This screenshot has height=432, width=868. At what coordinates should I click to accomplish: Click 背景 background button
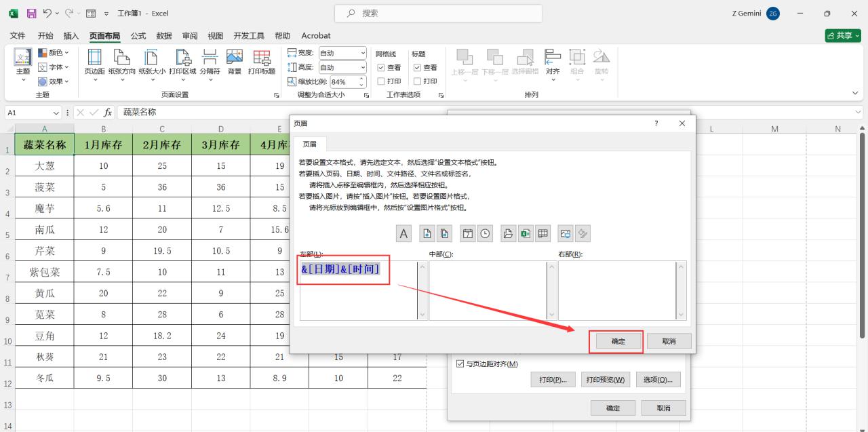tap(235, 62)
